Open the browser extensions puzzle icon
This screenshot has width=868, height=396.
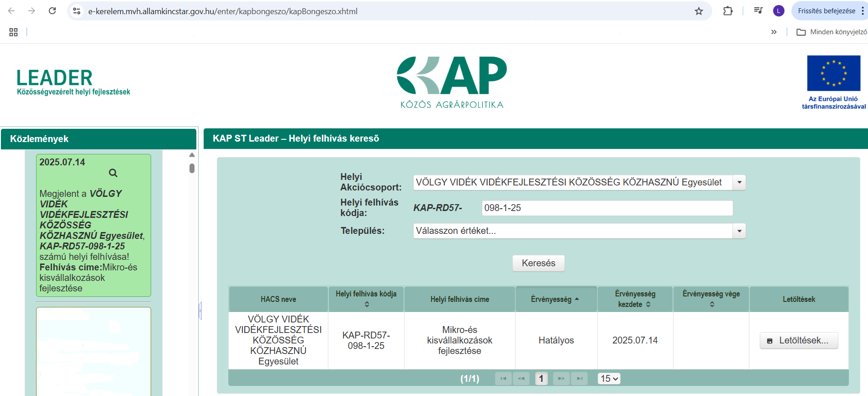[x=728, y=11]
